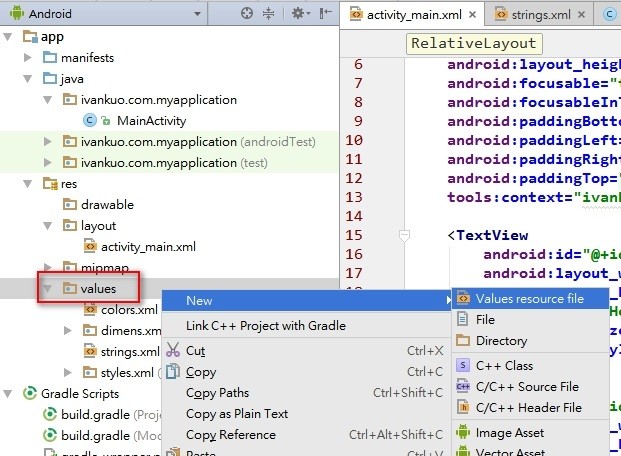The width and height of the screenshot is (621, 456).
Task: Collapse the java folder
Action: pyautogui.click(x=28, y=79)
